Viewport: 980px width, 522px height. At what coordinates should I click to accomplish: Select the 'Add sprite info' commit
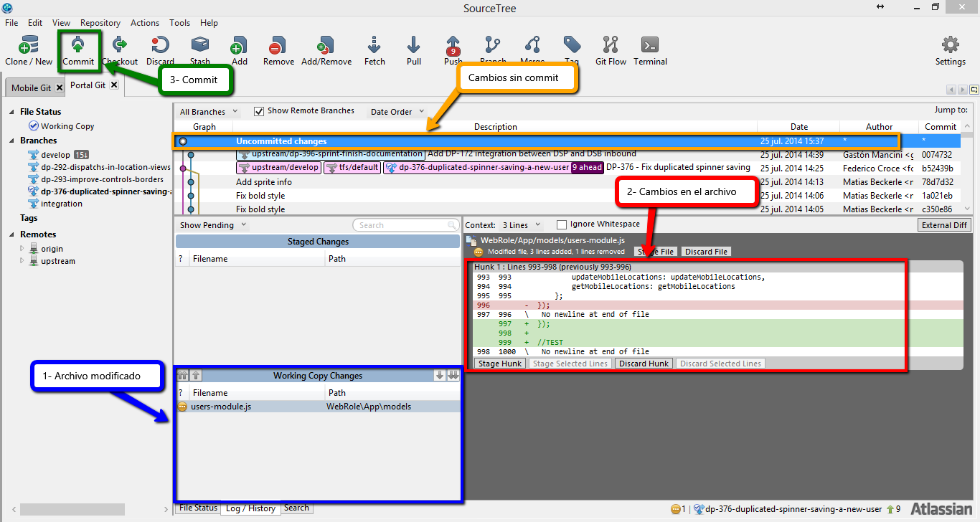(x=263, y=182)
